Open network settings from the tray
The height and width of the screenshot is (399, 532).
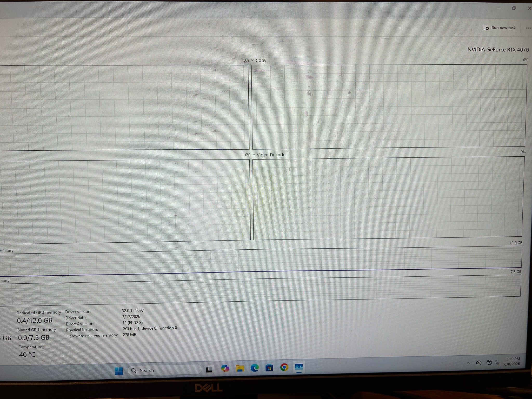pos(489,362)
